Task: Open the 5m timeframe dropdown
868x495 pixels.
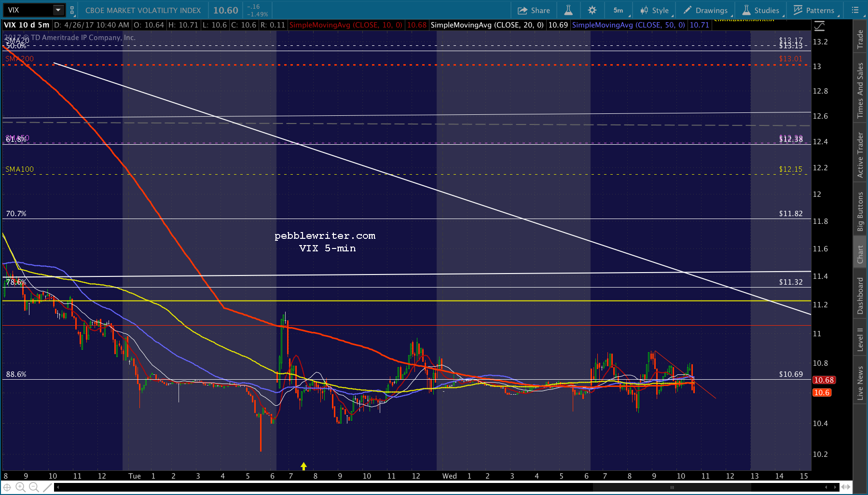Action: click(x=619, y=10)
